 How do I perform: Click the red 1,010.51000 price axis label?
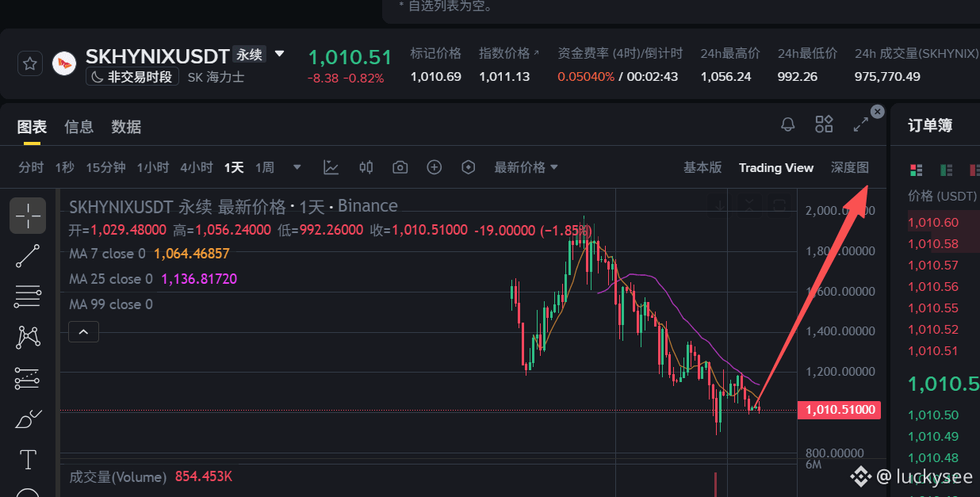tap(840, 410)
